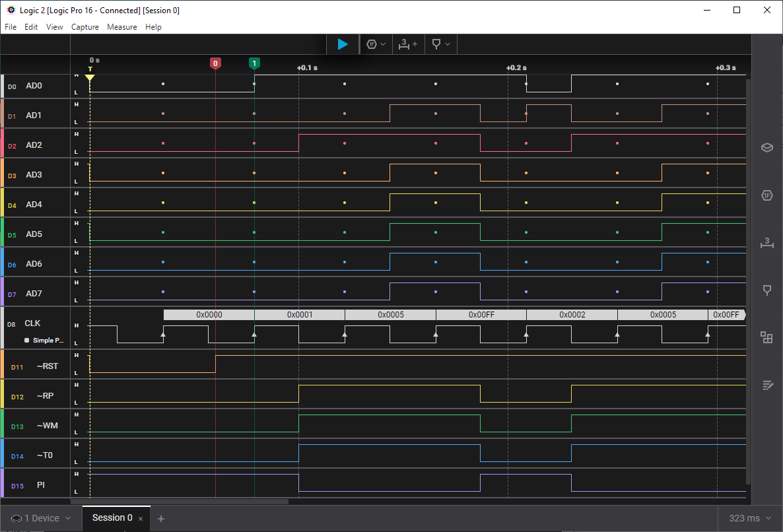
Task: Click the Logic 2 app icon in title bar
Action: (11, 10)
